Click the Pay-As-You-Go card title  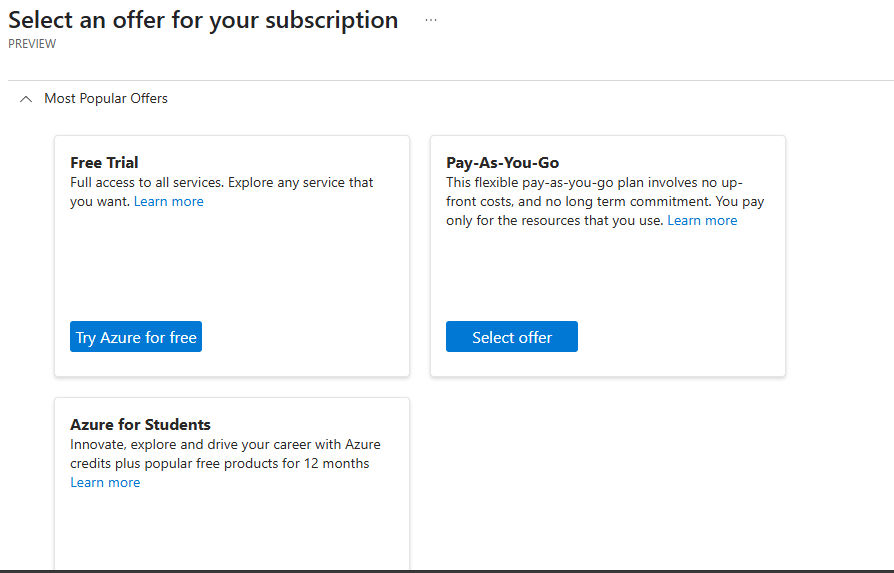tap(502, 162)
